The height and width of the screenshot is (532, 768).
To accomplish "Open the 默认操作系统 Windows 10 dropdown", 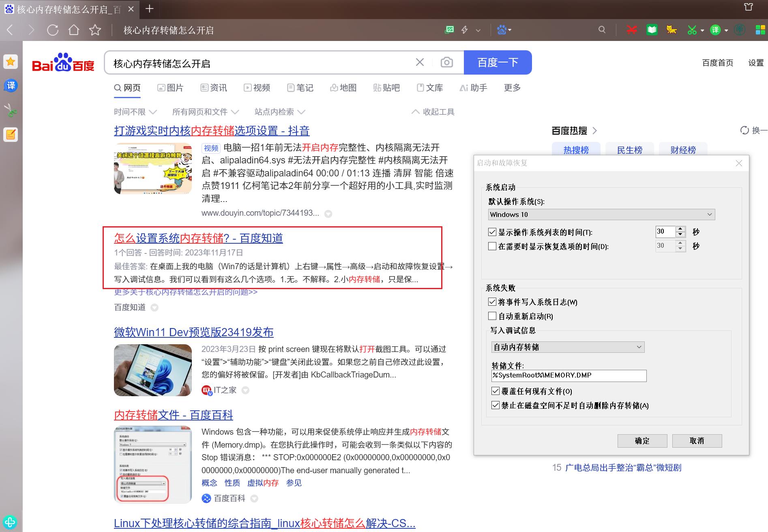I will tap(601, 215).
